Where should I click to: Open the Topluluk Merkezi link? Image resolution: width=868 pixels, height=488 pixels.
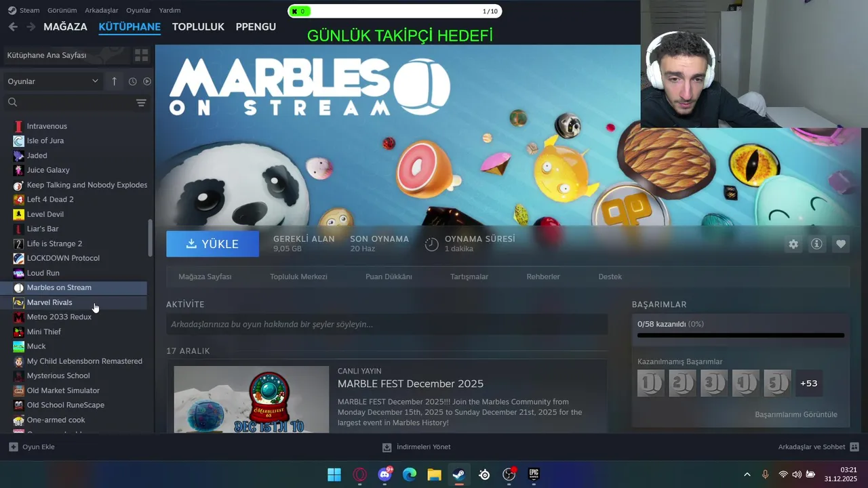pos(298,277)
